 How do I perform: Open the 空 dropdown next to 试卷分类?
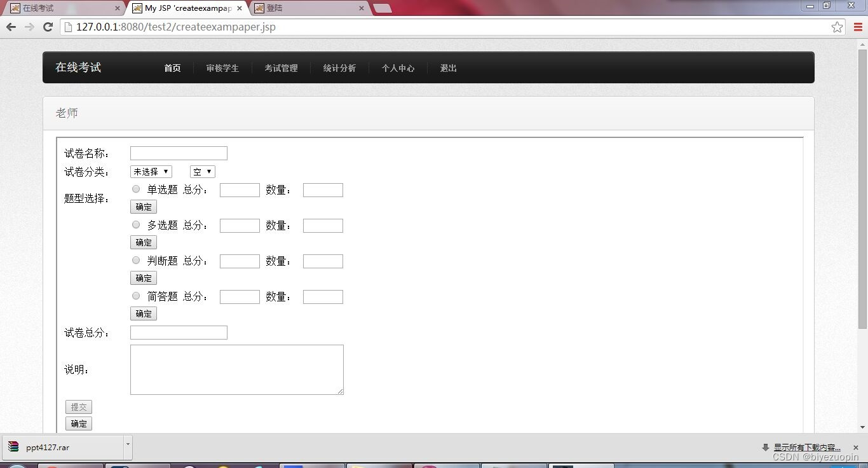(x=201, y=171)
